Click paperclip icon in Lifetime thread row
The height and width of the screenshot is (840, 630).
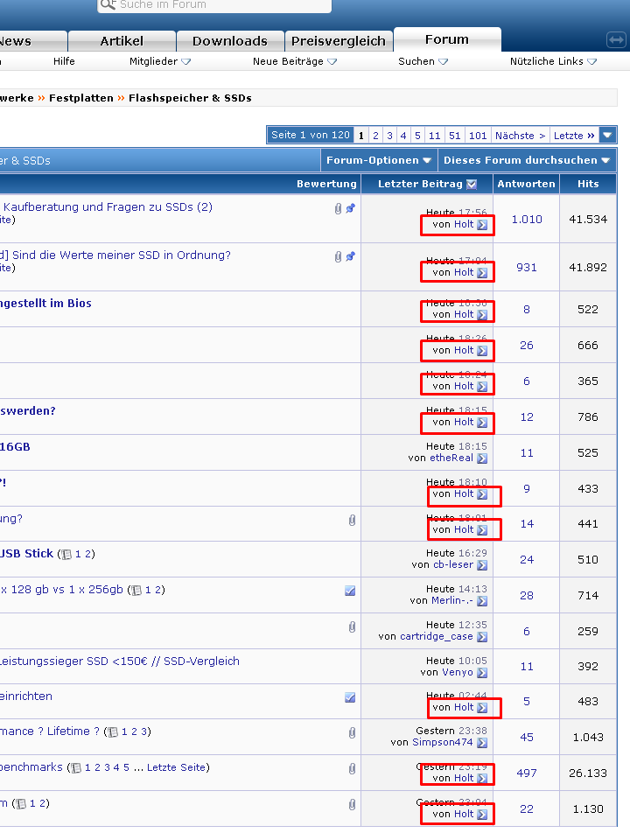pos(352,733)
